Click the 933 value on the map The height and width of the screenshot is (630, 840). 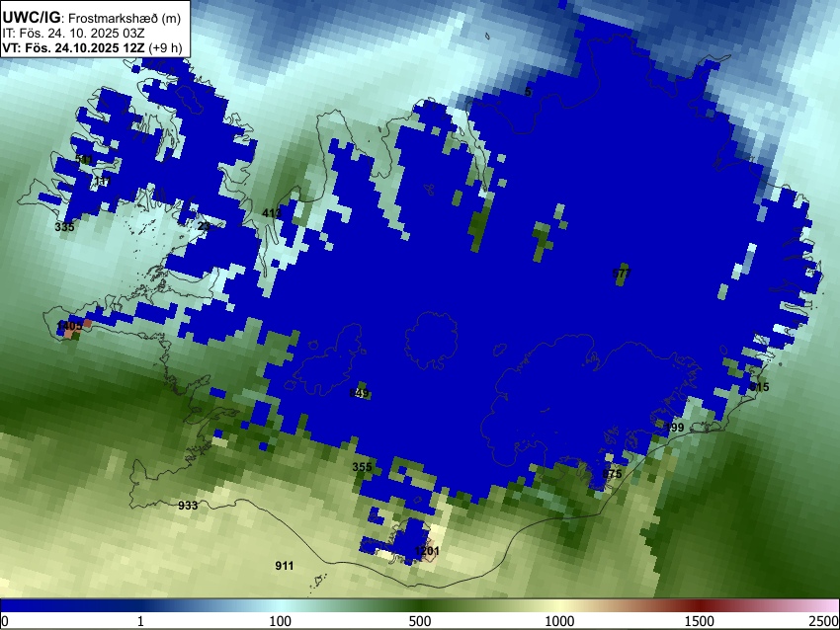click(x=188, y=506)
